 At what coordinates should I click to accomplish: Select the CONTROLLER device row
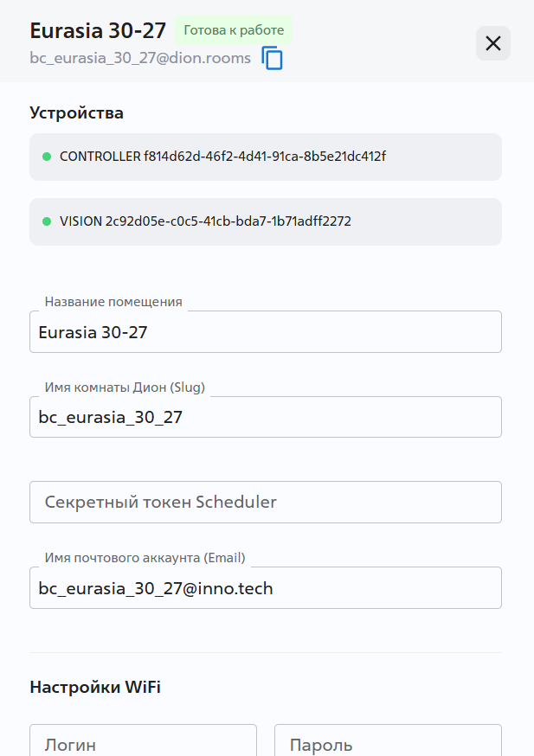[265, 157]
